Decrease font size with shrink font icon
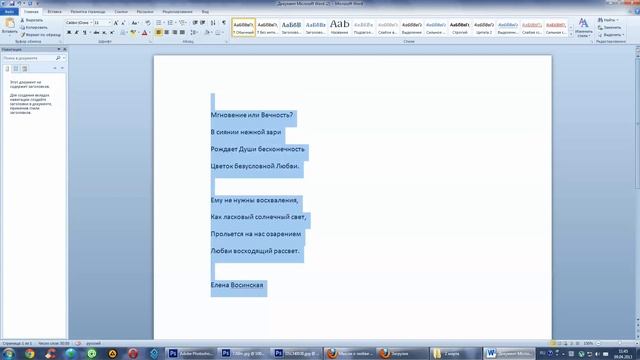The image size is (640, 360). click(x=123, y=23)
